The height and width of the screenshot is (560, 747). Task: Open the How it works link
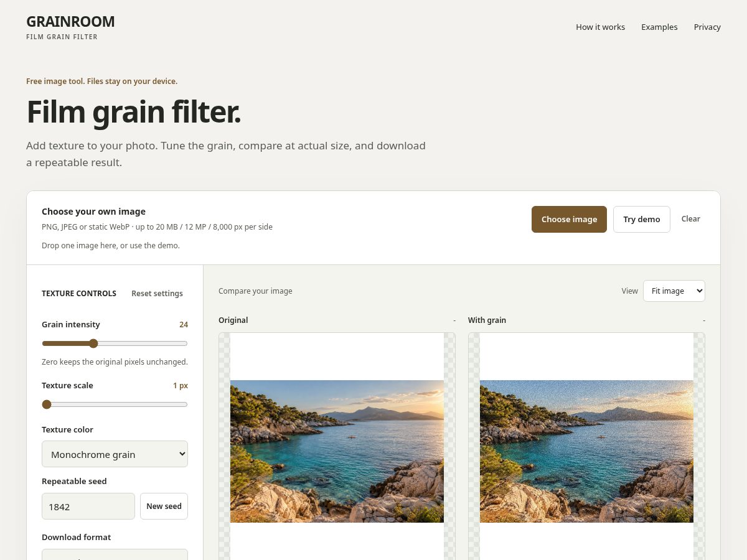tap(600, 27)
